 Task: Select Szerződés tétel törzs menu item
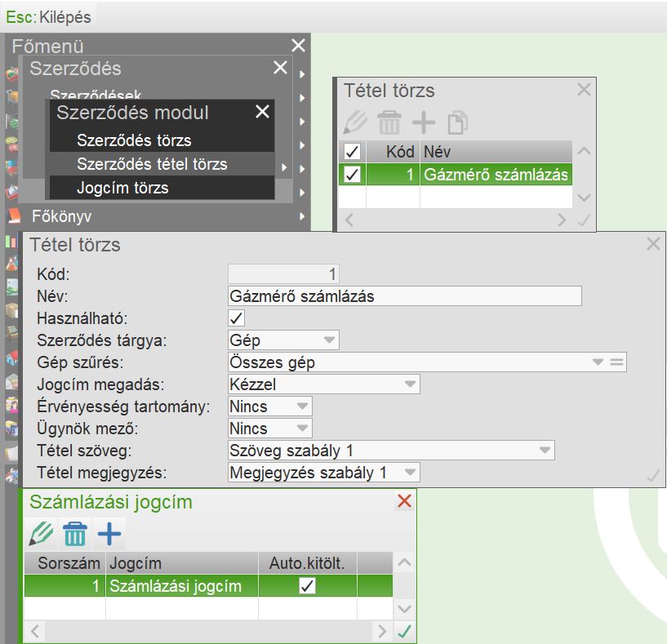click(162, 164)
